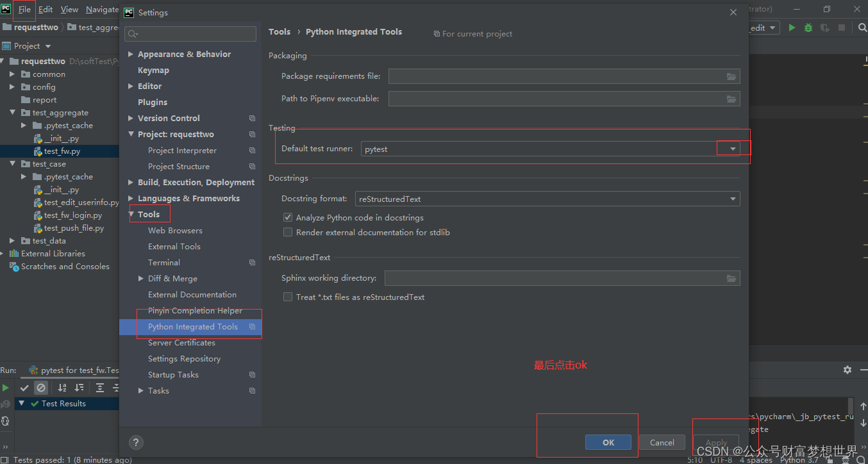Expand Diff & Merge settings
Image resolution: width=868 pixels, height=464 pixels.
[141, 278]
